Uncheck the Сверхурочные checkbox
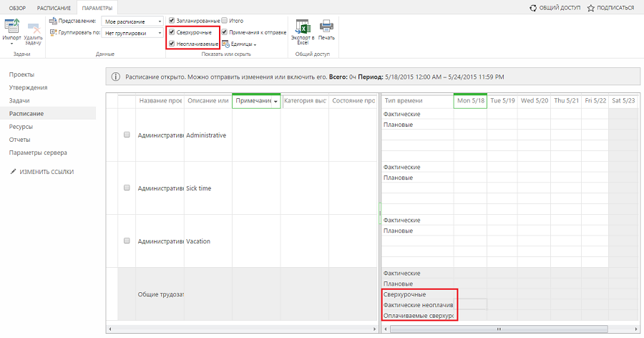 click(172, 32)
